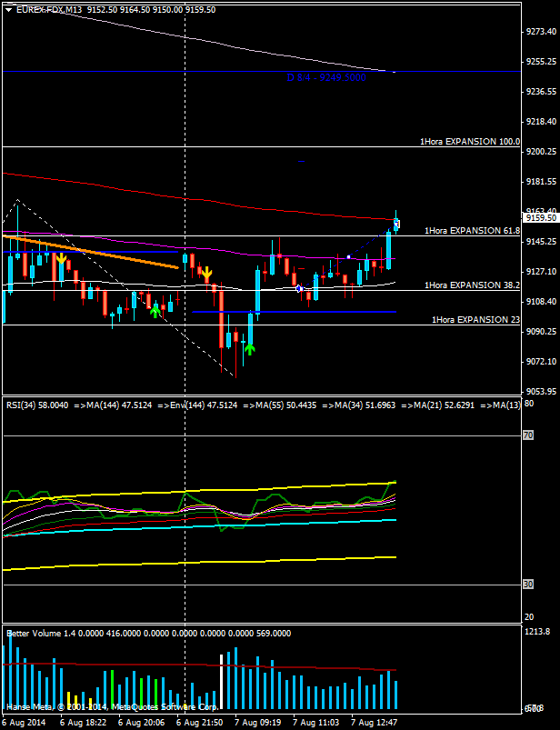Select the 1Hora EXPANSION 61.8 label
The image size is (560, 730).
point(472,231)
